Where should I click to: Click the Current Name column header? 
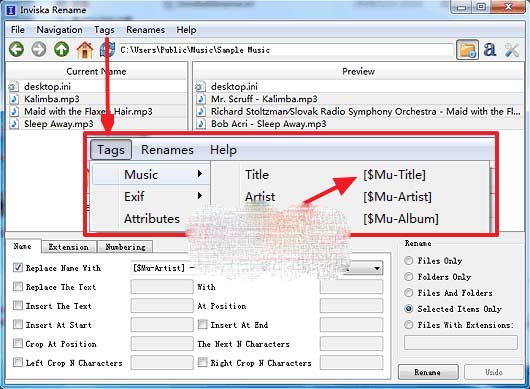pyautogui.click(x=96, y=71)
